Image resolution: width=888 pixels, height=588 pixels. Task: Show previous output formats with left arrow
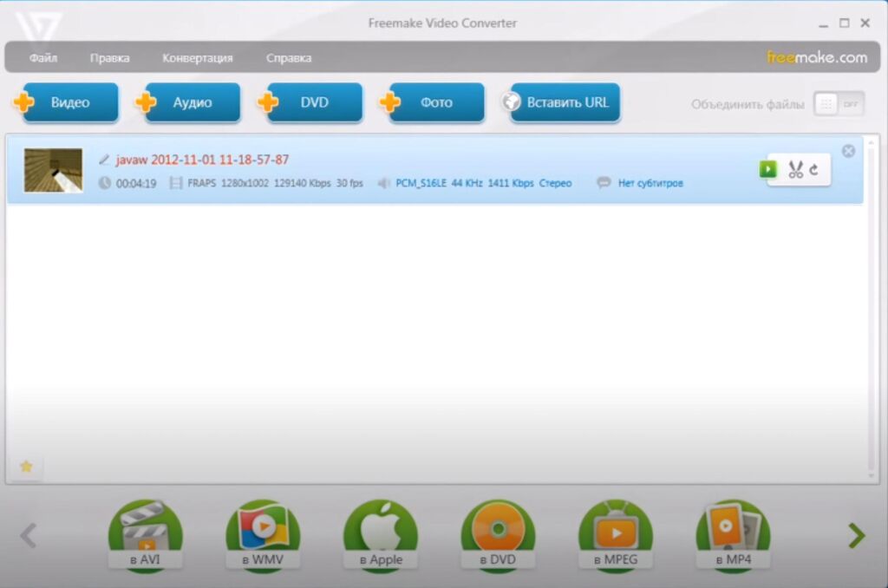click(x=29, y=535)
